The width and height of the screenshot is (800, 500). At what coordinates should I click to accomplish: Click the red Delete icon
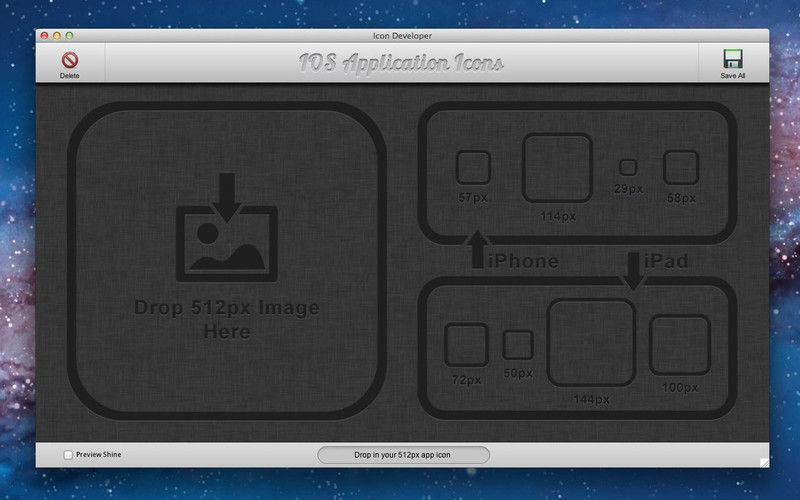(69, 60)
